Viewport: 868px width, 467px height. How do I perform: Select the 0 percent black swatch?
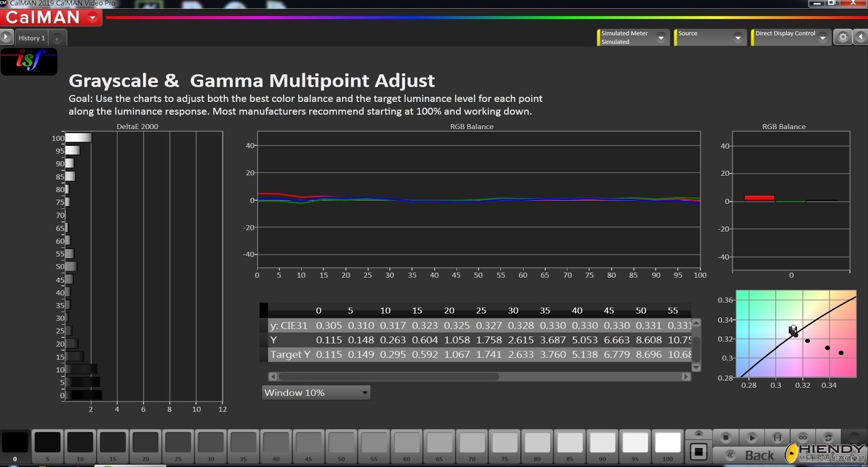coord(15,443)
